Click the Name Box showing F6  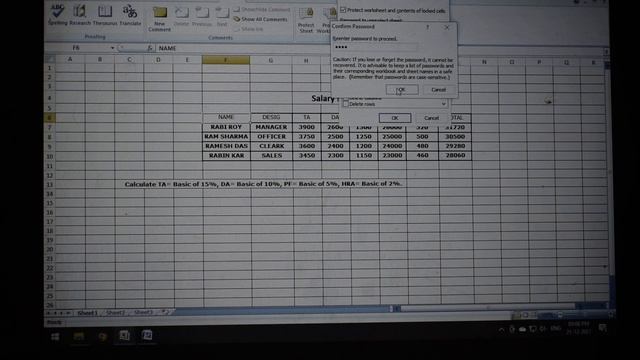[x=76, y=48]
